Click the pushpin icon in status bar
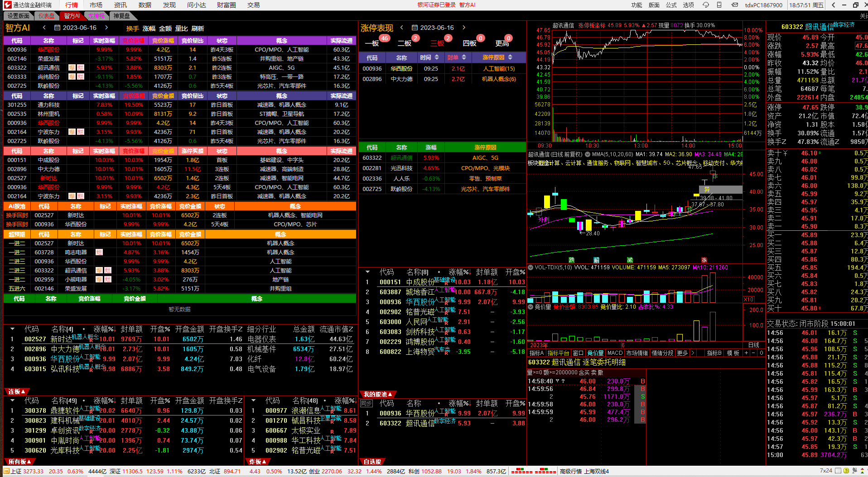868x477 pixels. pyautogui.click(x=855, y=471)
